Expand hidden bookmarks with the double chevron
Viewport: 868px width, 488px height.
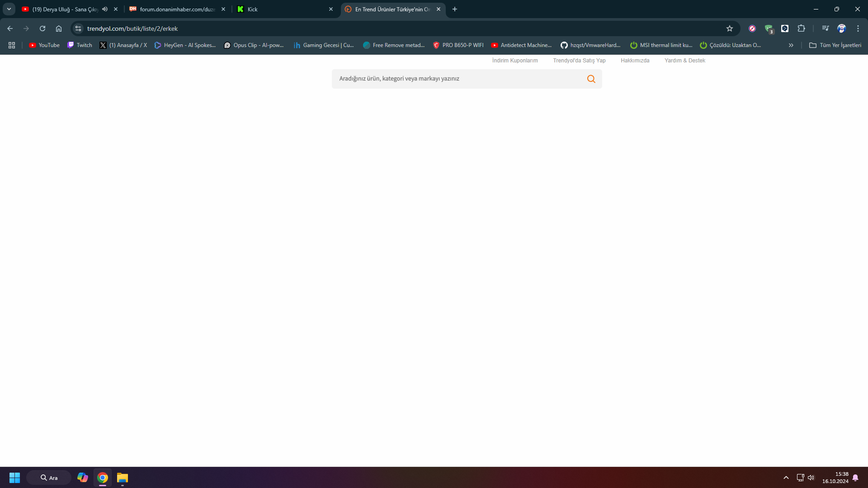click(x=791, y=45)
